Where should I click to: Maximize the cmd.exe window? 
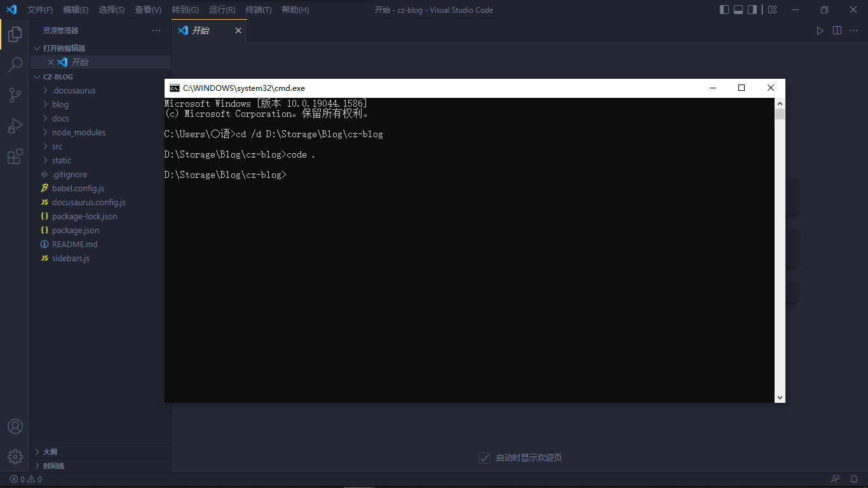pyautogui.click(x=741, y=88)
